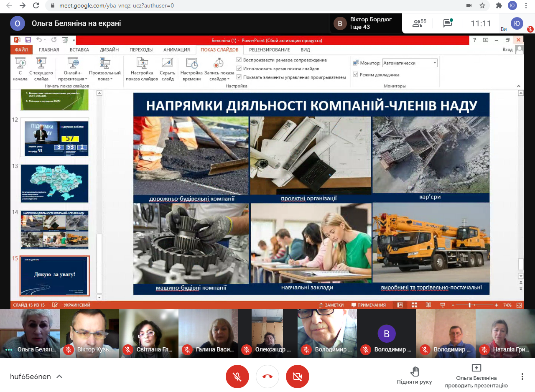Screen dimensions: 535x392
Task: Open the Монитор Автоматически dropdown
Action: coord(410,63)
